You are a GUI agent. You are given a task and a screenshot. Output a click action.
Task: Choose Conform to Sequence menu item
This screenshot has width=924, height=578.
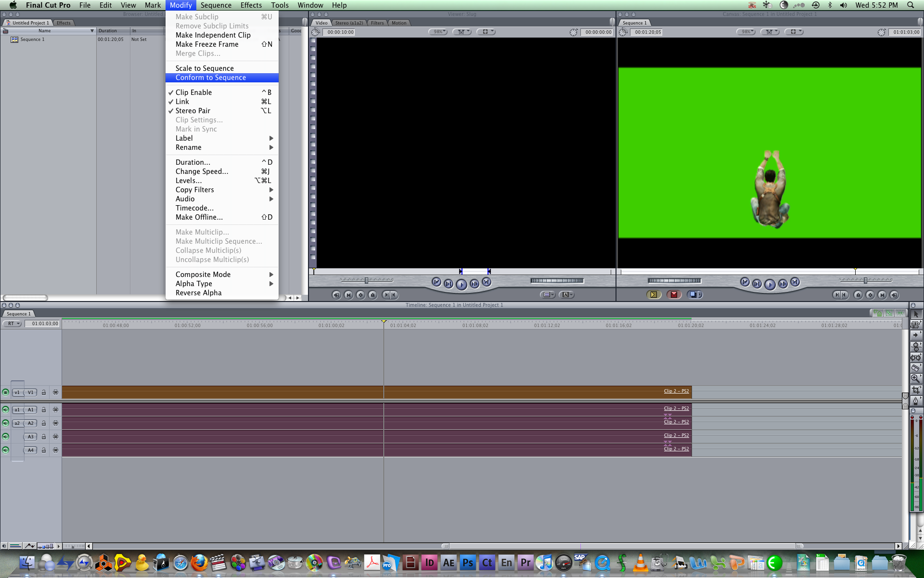(x=211, y=78)
